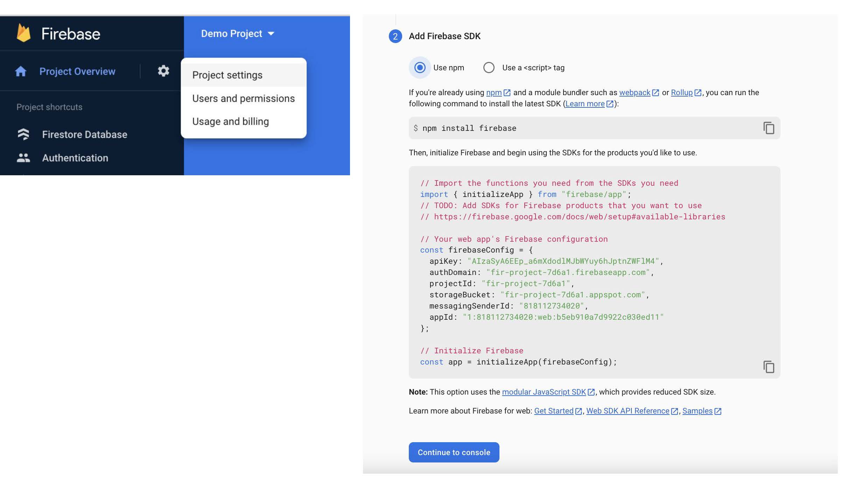This screenshot has height=488, width=868.
Task: Click the Project Overview home icon
Action: [x=21, y=71]
